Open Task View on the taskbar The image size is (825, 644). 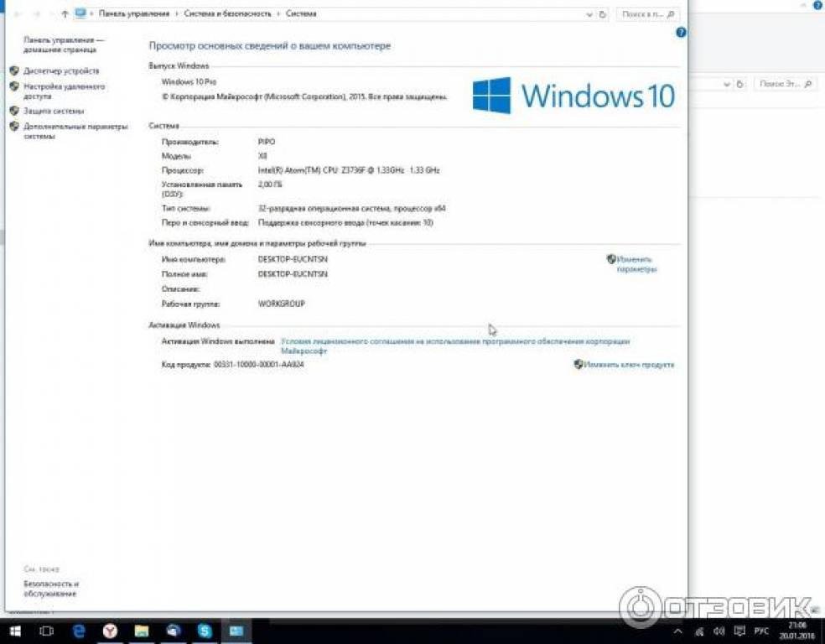coord(46,631)
